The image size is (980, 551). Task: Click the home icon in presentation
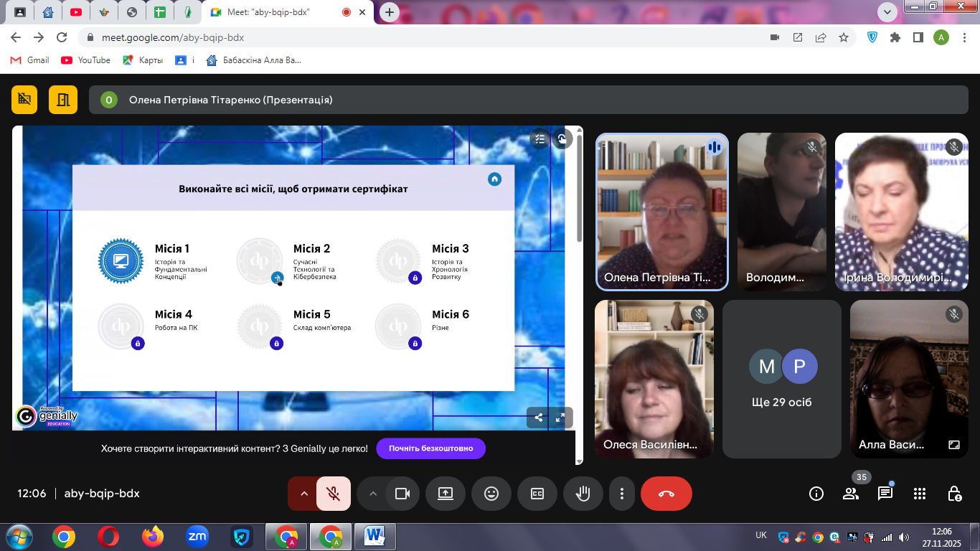[x=494, y=179]
